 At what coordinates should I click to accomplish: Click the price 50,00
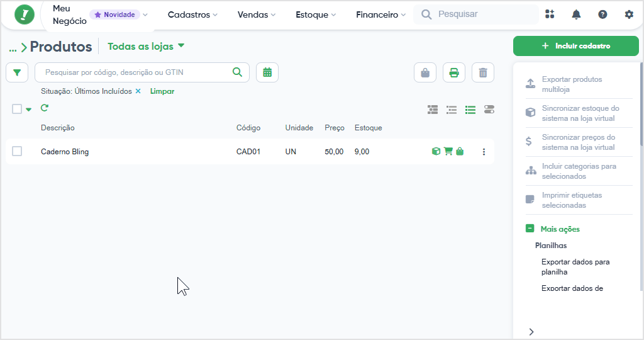334,152
